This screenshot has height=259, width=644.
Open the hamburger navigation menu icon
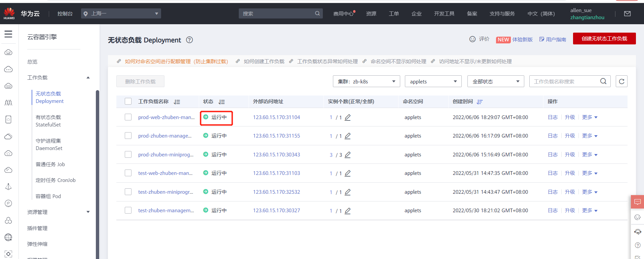(x=8, y=34)
